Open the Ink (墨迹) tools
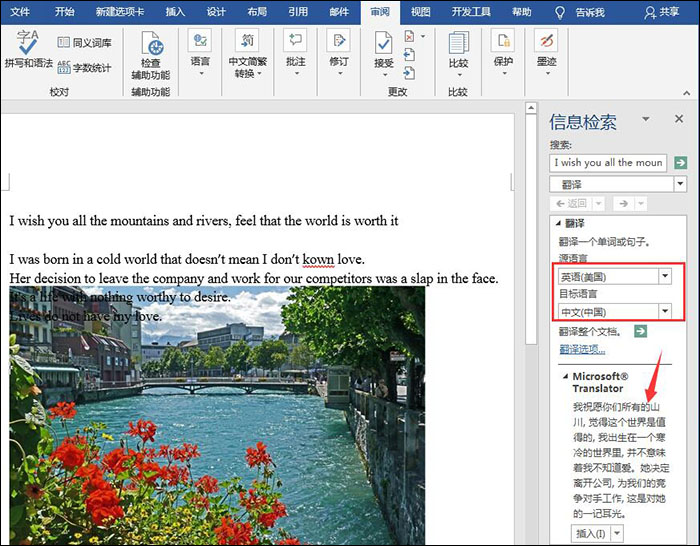Screen dimensions: 700x546 coord(546,53)
